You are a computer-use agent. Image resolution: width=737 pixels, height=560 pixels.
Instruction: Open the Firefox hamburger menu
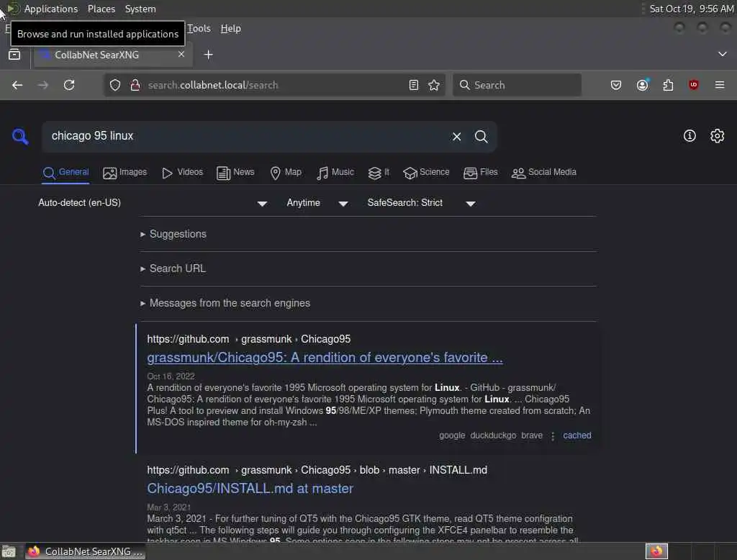[719, 85]
